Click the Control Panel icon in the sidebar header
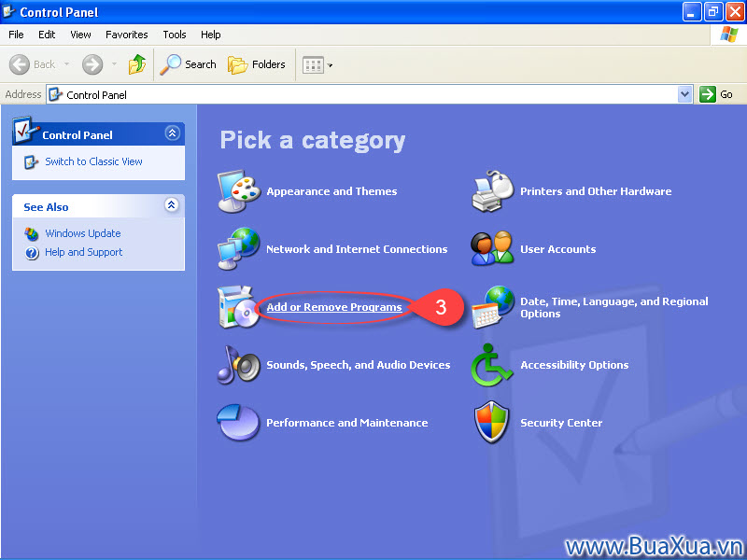 [25, 130]
